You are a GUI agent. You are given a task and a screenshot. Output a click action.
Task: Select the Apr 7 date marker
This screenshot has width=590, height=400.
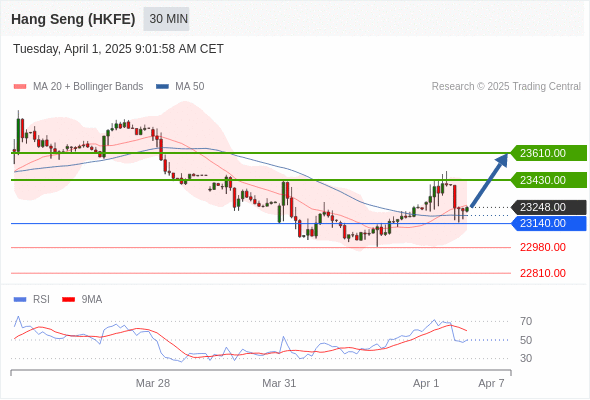[x=491, y=383]
